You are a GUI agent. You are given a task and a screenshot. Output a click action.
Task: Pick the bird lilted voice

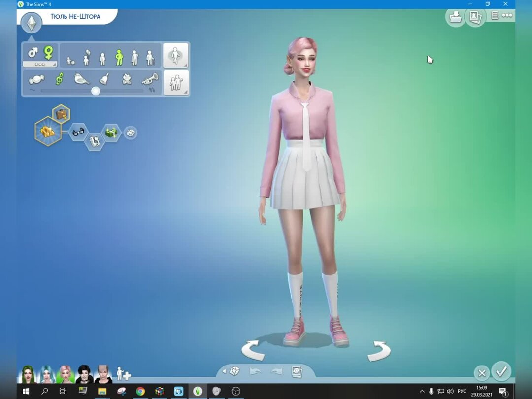pyautogui.click(x=82, y=79)
